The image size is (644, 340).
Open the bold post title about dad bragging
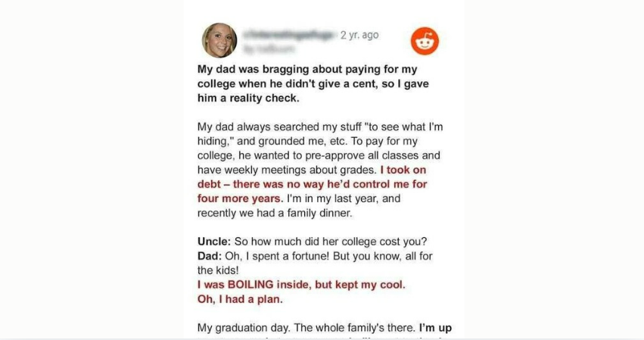tap(319, 83)
